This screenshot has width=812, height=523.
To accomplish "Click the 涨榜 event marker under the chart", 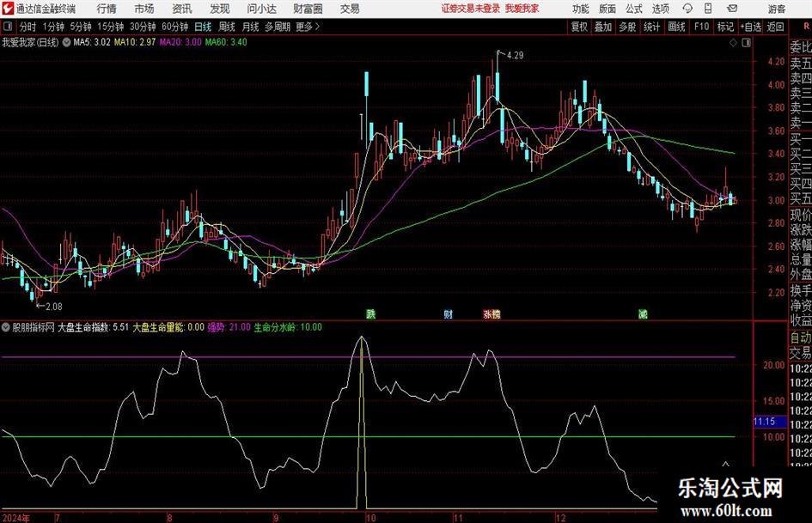I will 491,314.
